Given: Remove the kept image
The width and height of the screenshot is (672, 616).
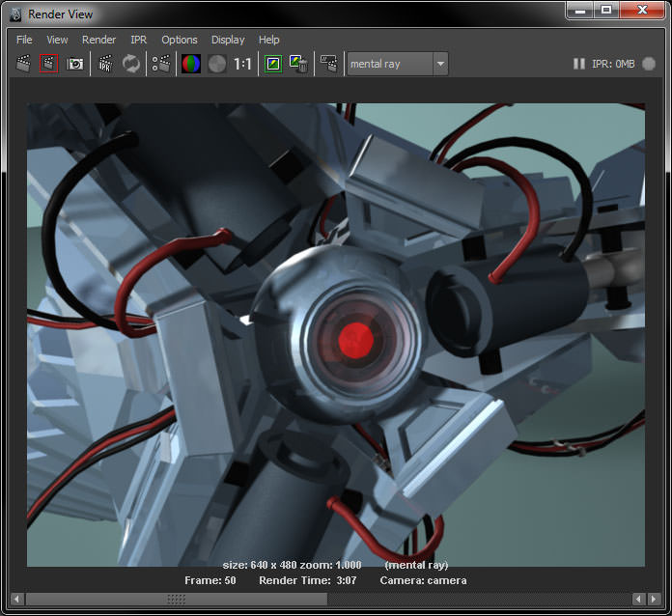Looking at the screenshot, I should pyautogui.click(x=298, y=64).
